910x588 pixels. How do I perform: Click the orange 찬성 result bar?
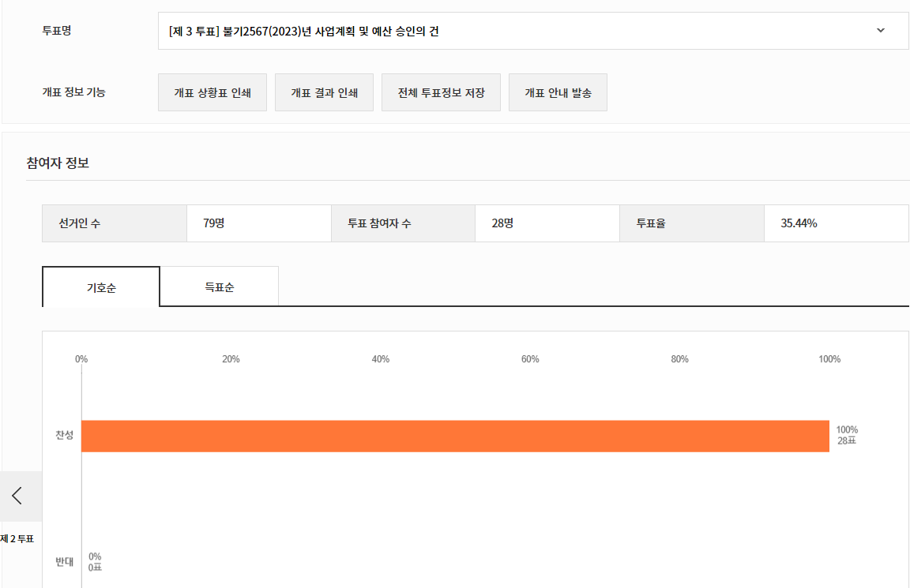coord(455,436)
